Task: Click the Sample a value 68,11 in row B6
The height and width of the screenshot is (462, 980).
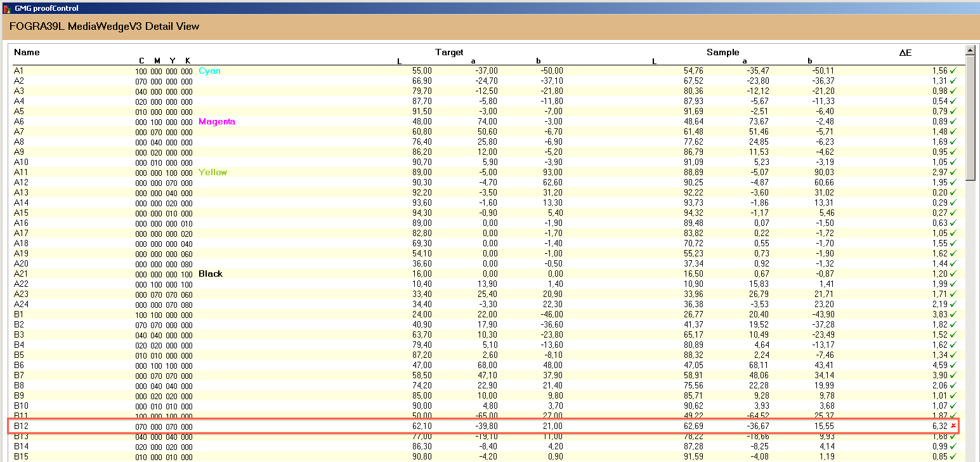Action: [x=759, y=365]
